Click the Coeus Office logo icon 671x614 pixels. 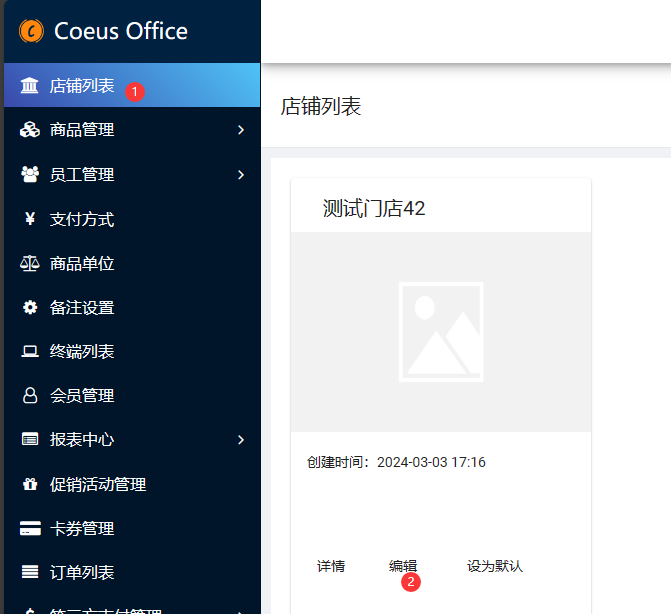(31, 31)
